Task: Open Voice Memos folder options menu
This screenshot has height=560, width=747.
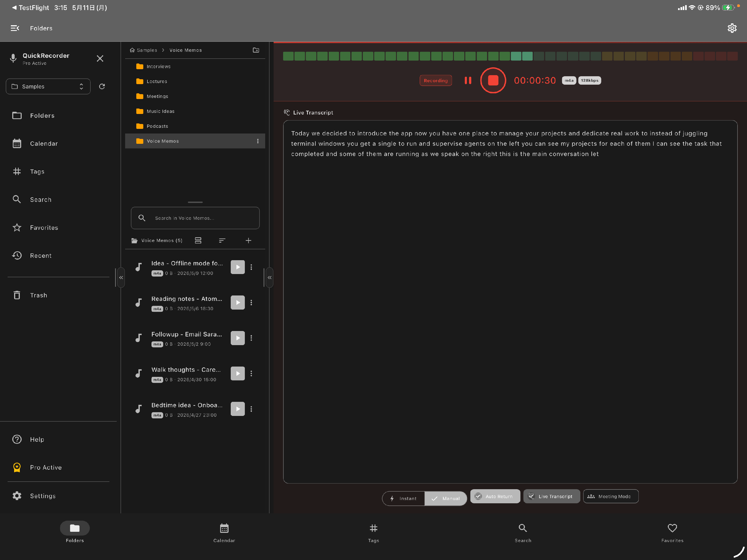Action: [258, 141]
